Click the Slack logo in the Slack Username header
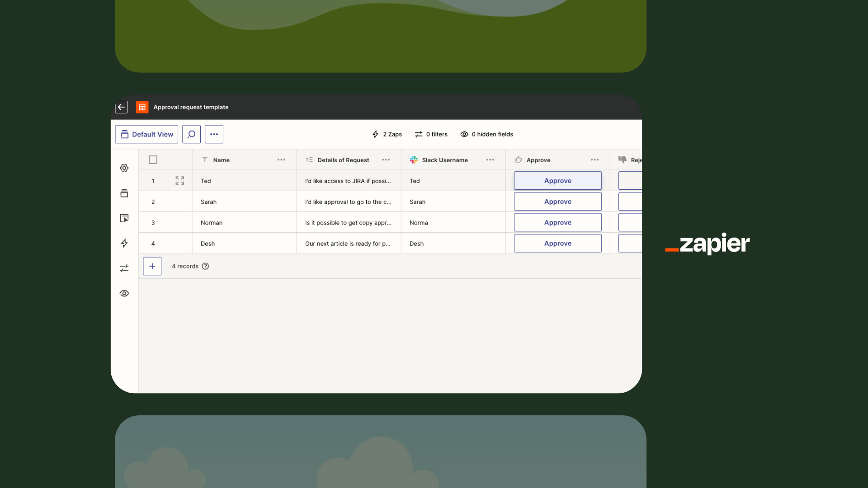Screen dimensions: 868x488 coord(414,160)
